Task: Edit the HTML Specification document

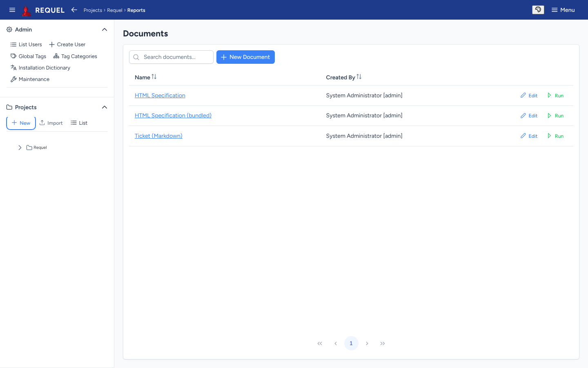Action: pos(529,96)
